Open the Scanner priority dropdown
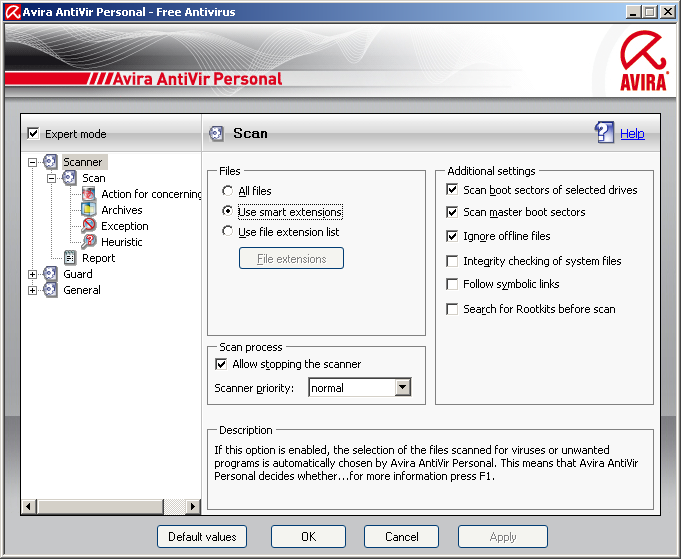Viewport: 681px width, 559px height. coord(403,387)
